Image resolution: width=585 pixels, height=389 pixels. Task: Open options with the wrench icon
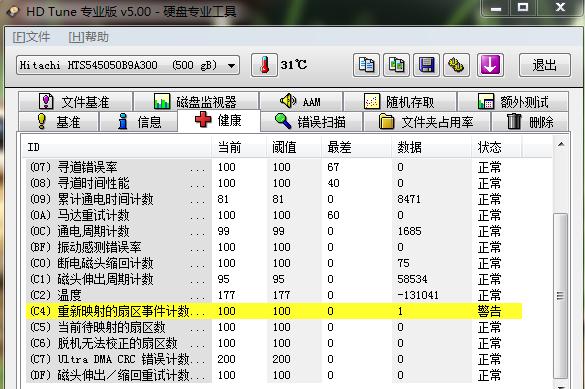tap(456, 65)
